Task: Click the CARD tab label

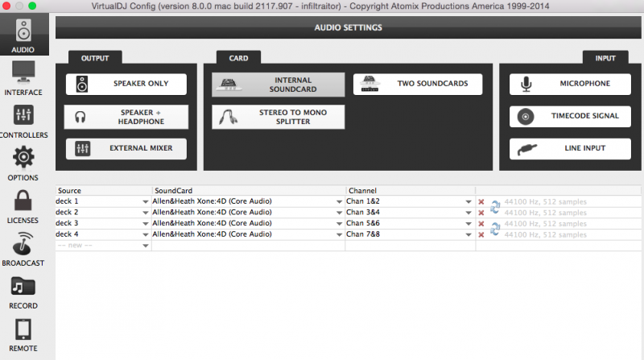Action: pos(238,58)
